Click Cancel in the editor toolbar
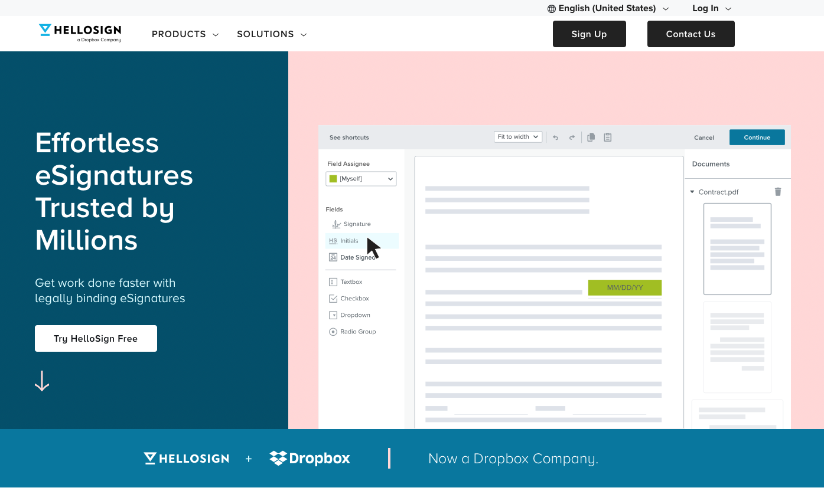824x504 pixels. tap(704, 138)
